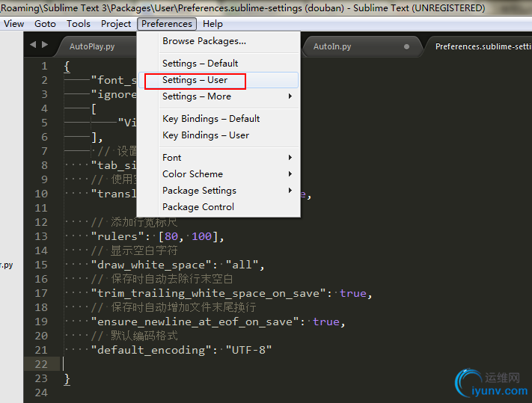Close the Preferences menu
This screenshot has width=532, height=403.
click(x=167, y=24)
